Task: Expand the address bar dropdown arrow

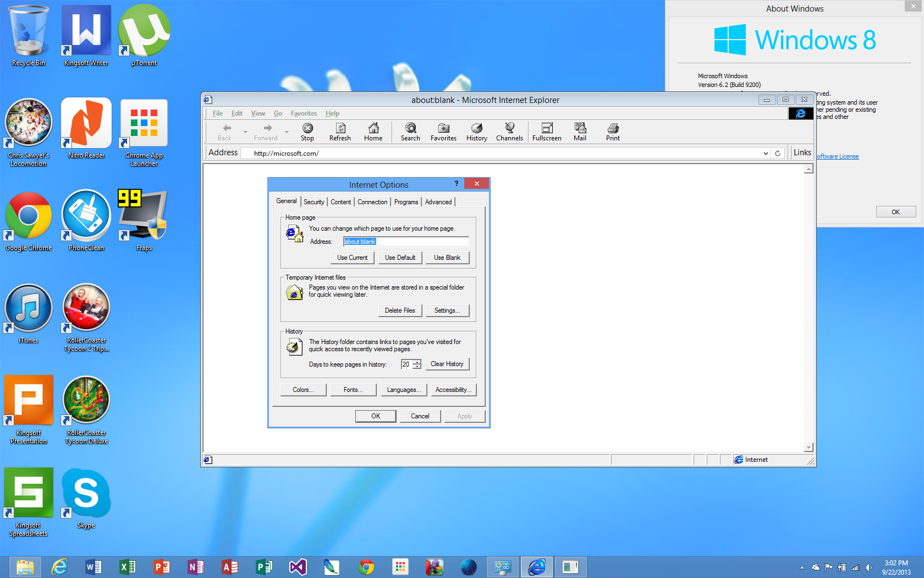Action: (766, 154)
